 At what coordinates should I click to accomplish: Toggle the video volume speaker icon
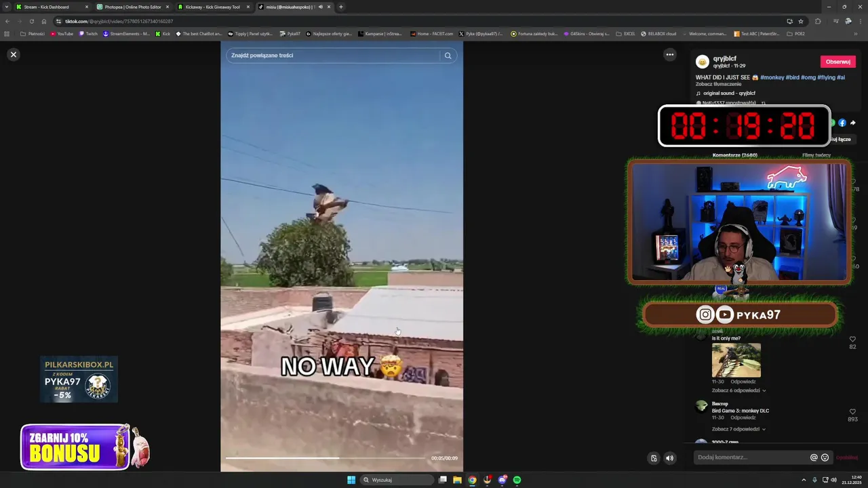click(669, 458)
